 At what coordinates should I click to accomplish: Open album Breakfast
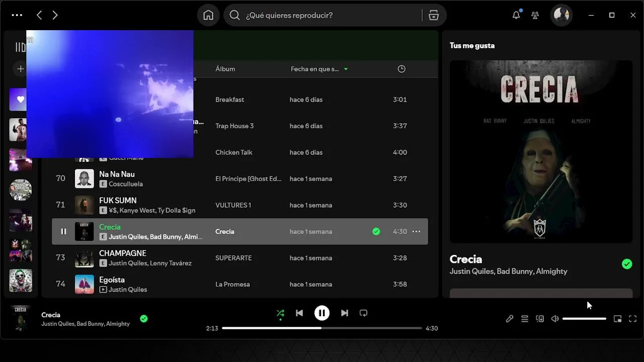point(229,100)
